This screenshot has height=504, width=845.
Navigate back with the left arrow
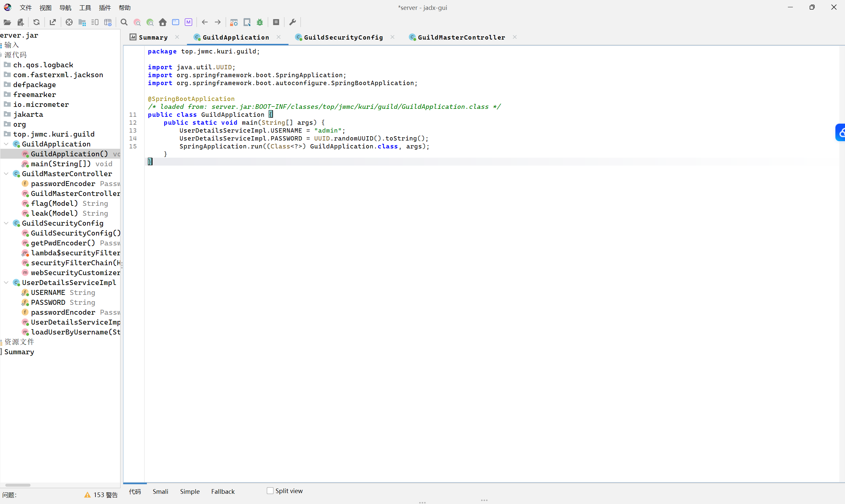click(205, 22)
